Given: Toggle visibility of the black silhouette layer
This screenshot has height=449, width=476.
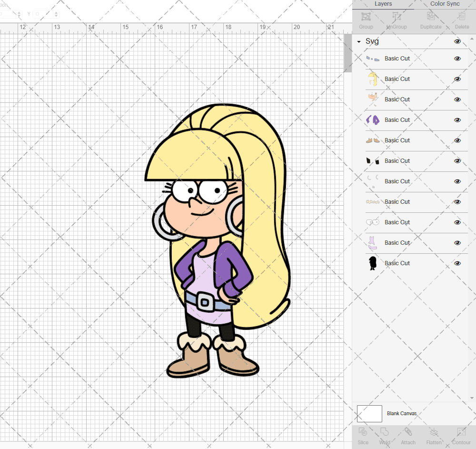Looking at the screenshot, I should pos(457,263).
